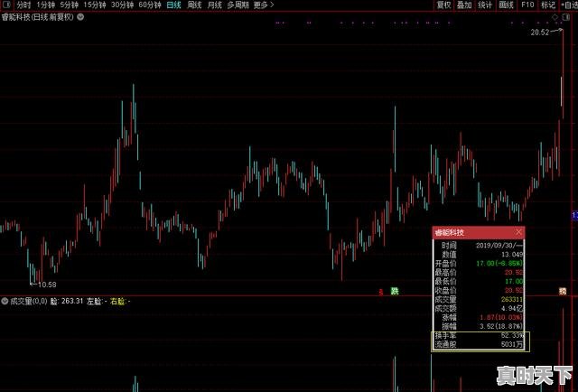578x392 pixels.
Task: Click the blue price tag on right axis
Action: (x=574, y=216)
